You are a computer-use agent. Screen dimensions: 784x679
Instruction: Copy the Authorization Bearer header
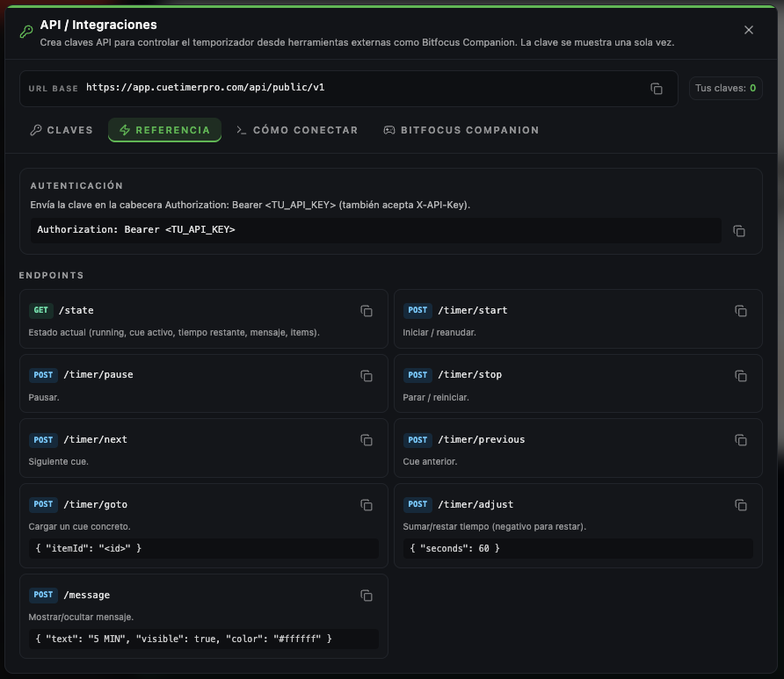pos(738,231)
